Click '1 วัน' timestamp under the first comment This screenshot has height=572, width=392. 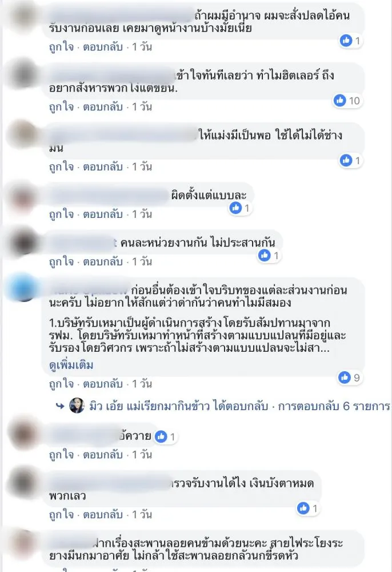coord(142,47)
